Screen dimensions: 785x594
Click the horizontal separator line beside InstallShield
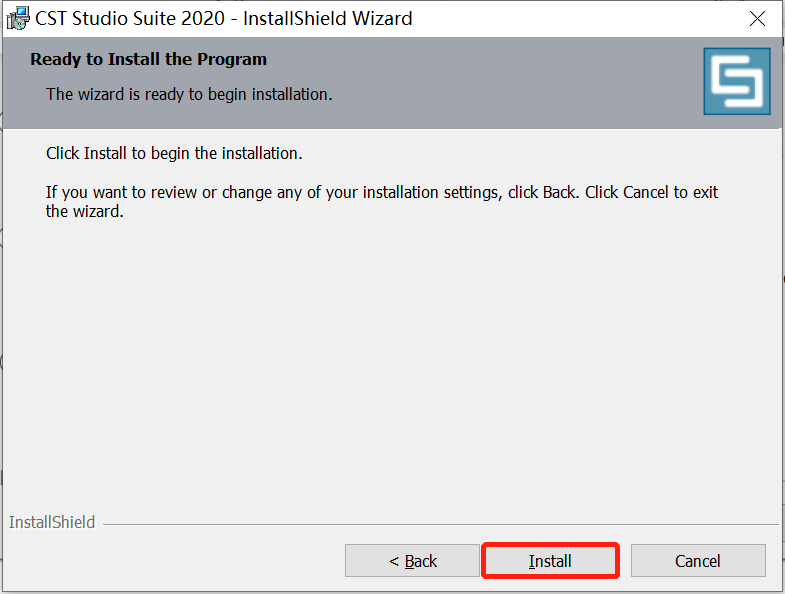point(440,523)
